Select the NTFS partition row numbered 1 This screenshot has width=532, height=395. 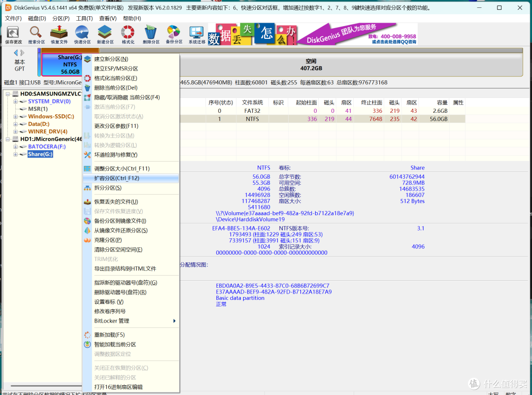tap(322, 119)
